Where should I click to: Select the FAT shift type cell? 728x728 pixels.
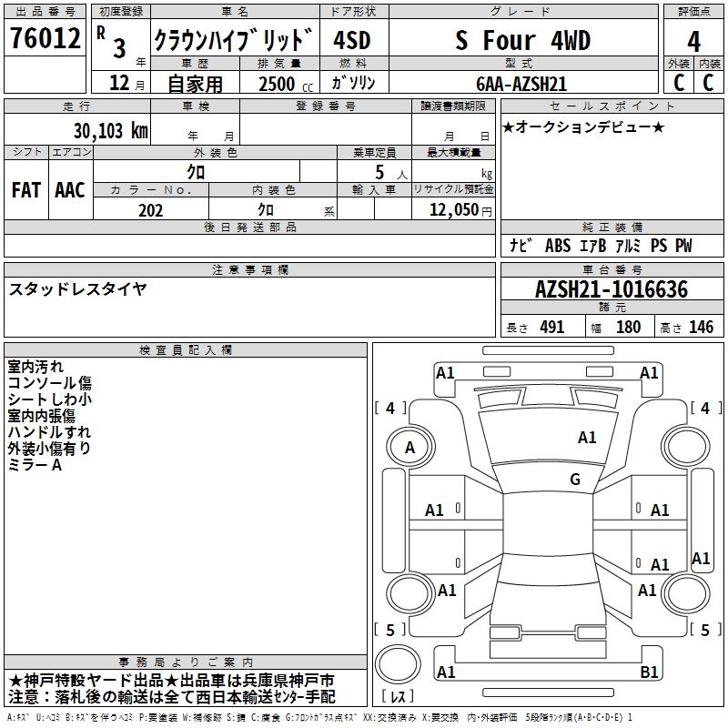coord(25,190)
